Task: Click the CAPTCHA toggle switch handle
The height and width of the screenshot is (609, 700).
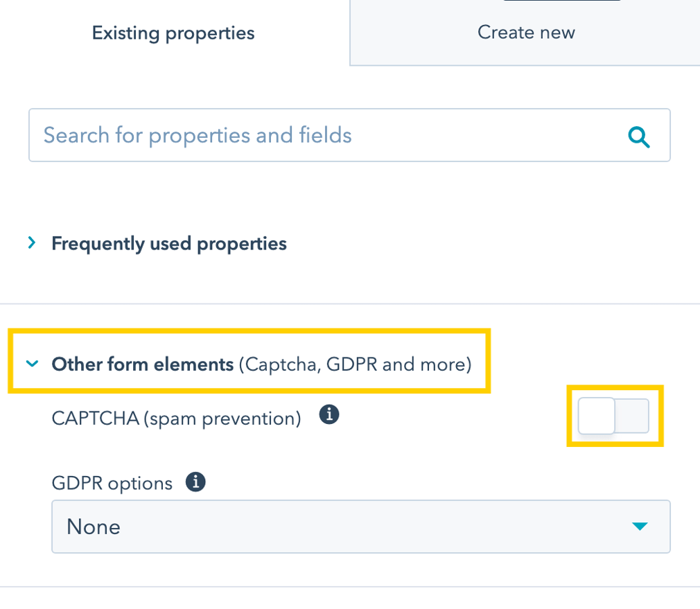Action: tap(597, 416)
